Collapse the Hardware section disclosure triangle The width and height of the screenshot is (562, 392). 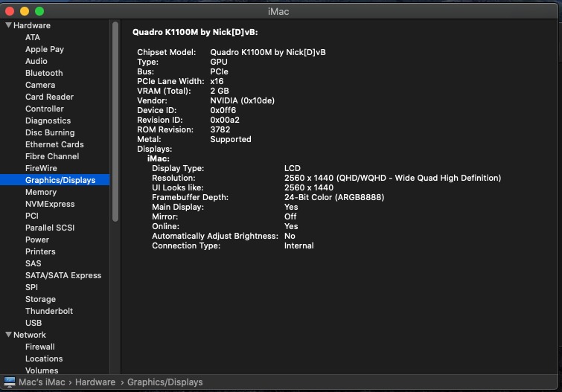[x=9, y=25]
